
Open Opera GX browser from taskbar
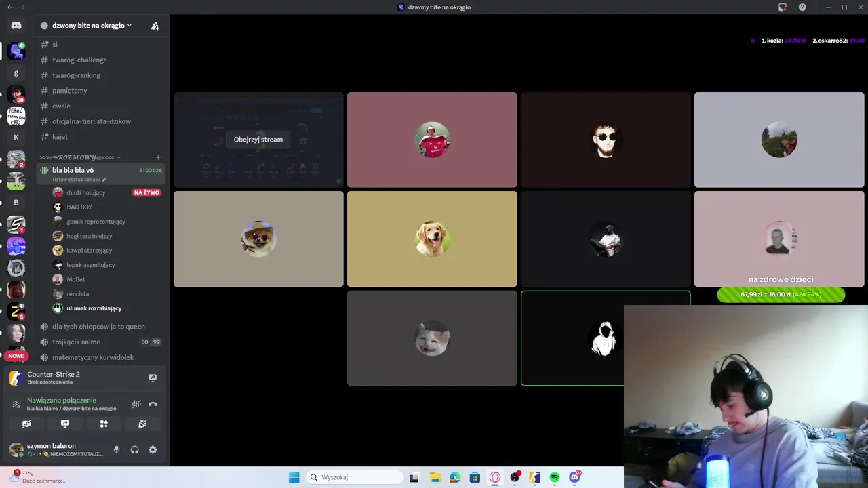pos(496,477)
